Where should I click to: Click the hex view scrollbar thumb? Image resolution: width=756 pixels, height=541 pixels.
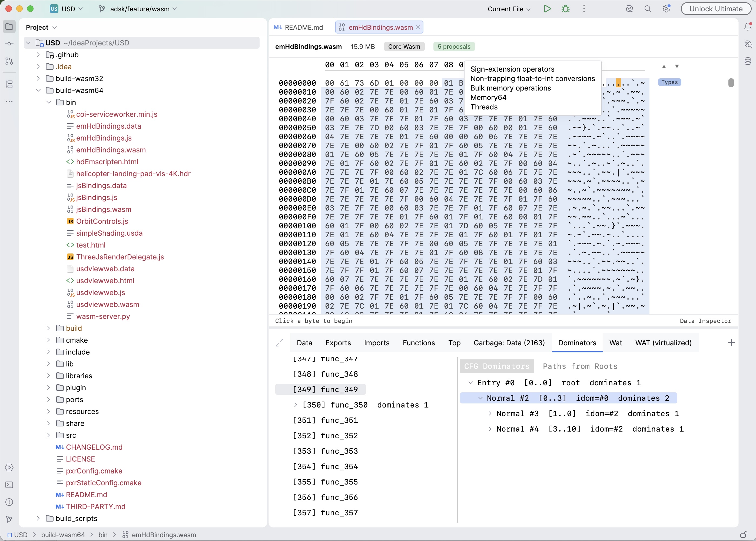tap(731, 83)
